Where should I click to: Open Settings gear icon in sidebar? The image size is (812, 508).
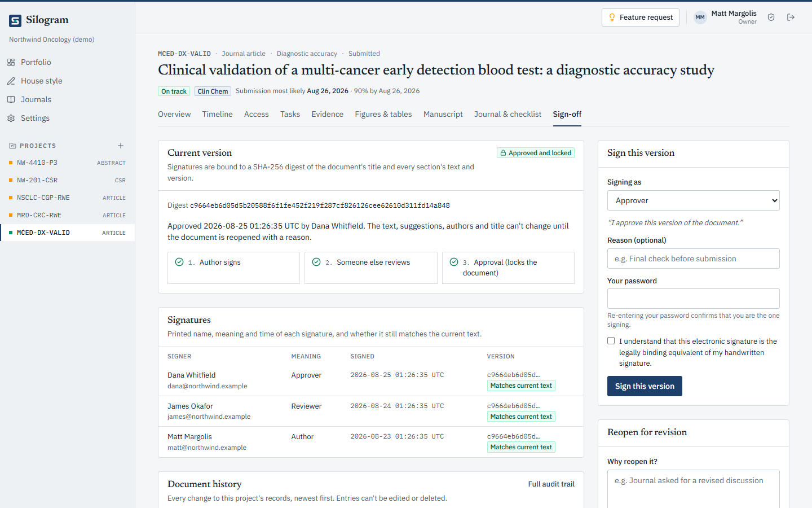11,118
